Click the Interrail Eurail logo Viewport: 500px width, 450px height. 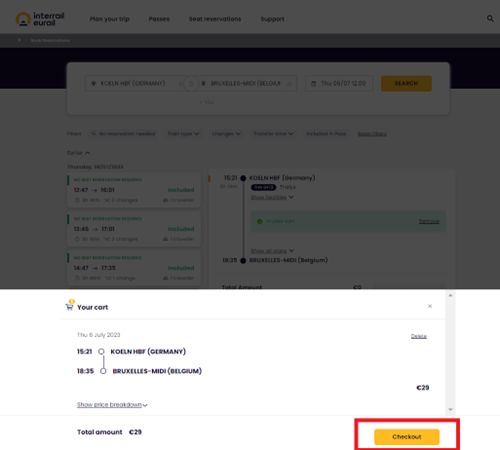coord(40,19)
